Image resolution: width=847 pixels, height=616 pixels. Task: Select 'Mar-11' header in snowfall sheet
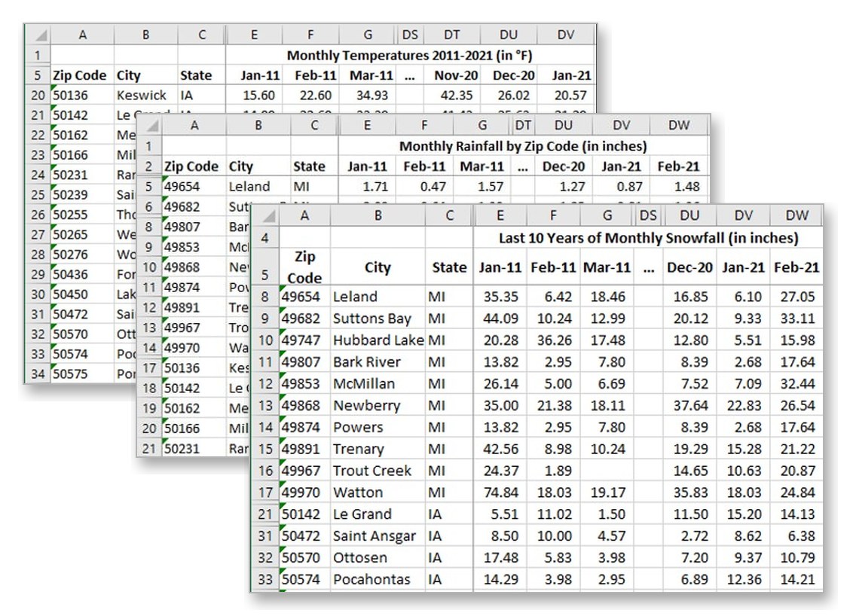pos(607,267)
